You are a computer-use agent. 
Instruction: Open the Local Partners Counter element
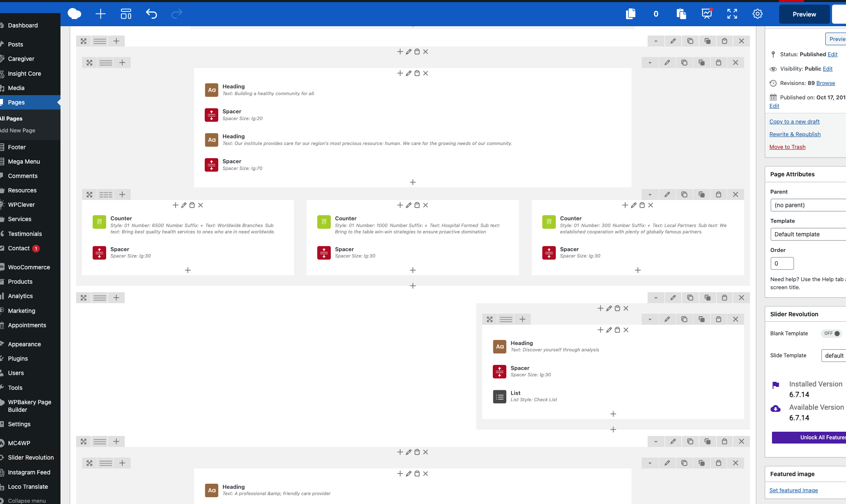(549, 222)
